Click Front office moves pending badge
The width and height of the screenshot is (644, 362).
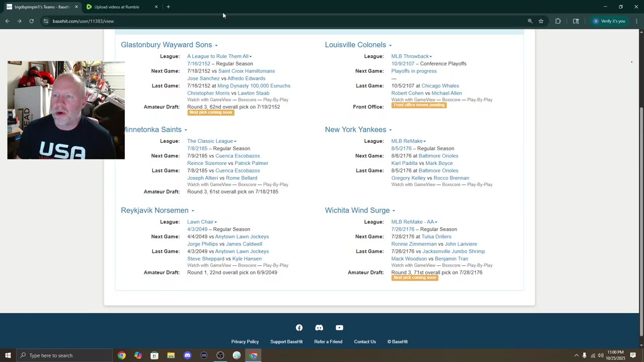(x=419, y=105)
